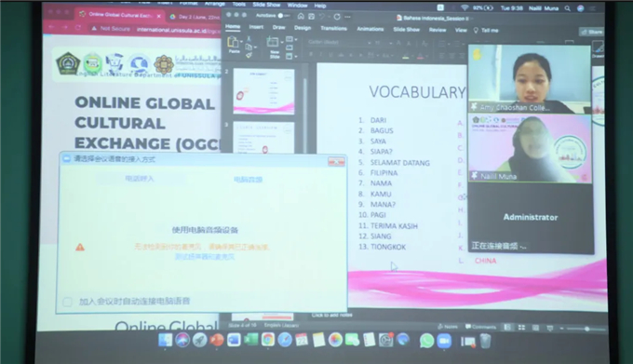
Task: Adjust the zoom slider handle
Action: pos(587,329)
